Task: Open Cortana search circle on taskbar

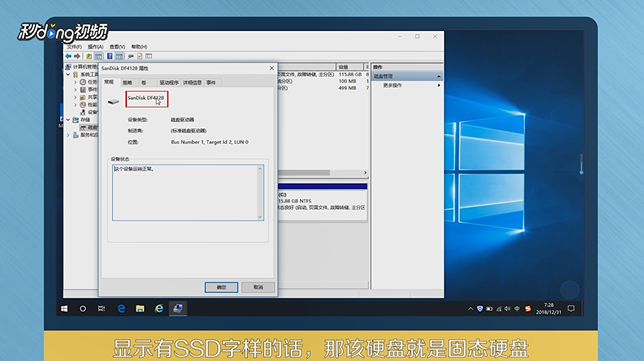Action: 83,308
